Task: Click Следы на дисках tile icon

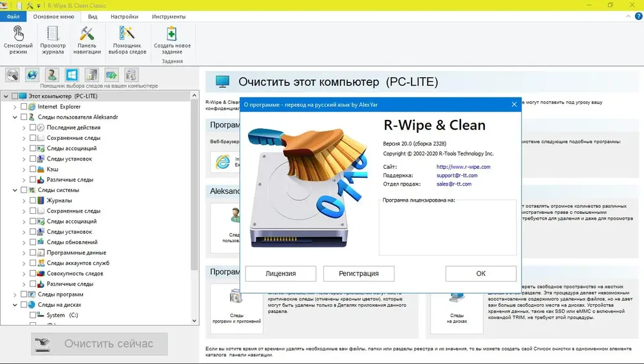Action: (457, 298)
